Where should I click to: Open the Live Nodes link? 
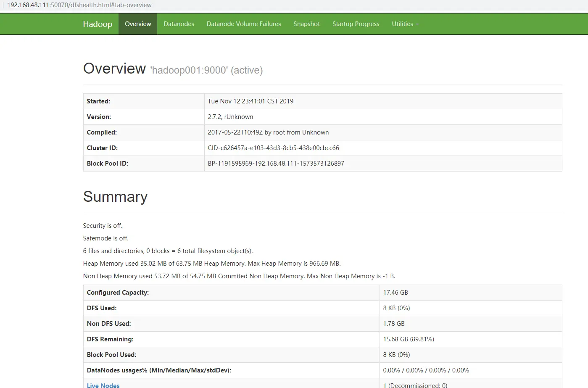(x=103, y=385)
